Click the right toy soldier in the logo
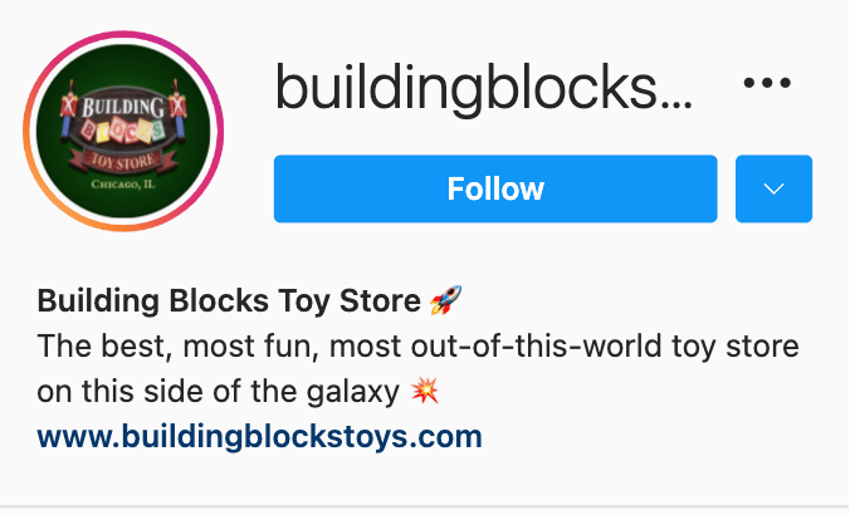This screenshot has width=850, height=515. pos(177,111)
